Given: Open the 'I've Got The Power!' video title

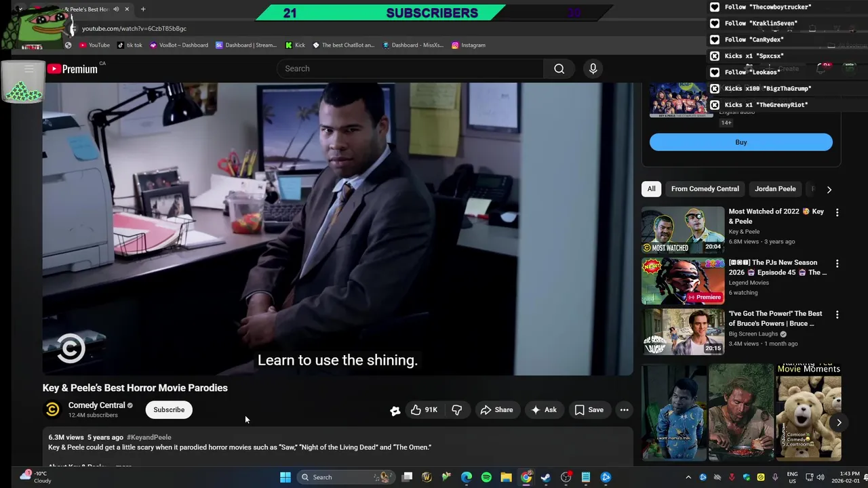Looking at the screenshot, I should pyautogui.click(x=775, y=319).
